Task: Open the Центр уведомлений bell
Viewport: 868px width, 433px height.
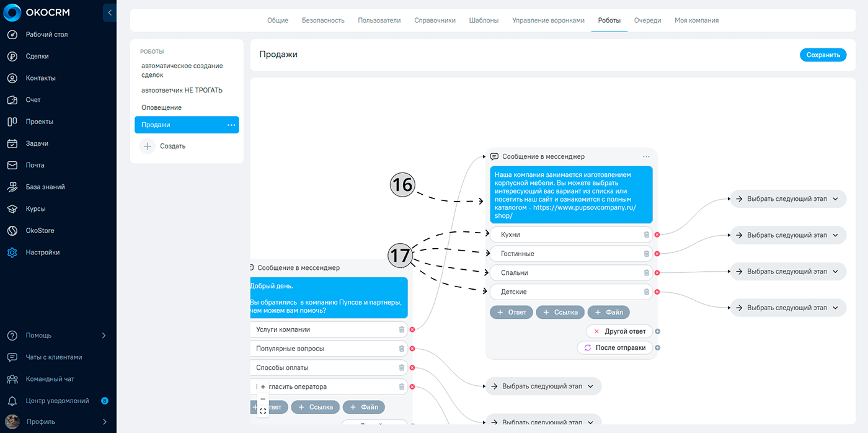Action: pyautogui.click(x=12, y=401)
